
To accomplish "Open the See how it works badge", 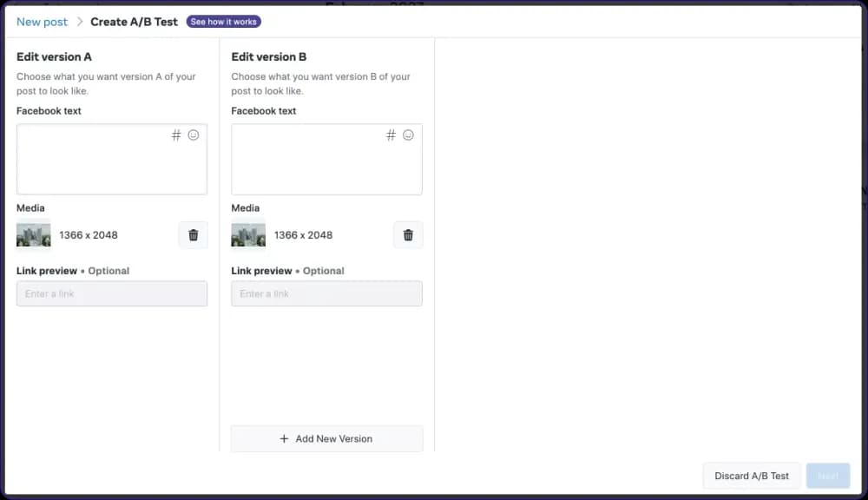I will 223,22.
